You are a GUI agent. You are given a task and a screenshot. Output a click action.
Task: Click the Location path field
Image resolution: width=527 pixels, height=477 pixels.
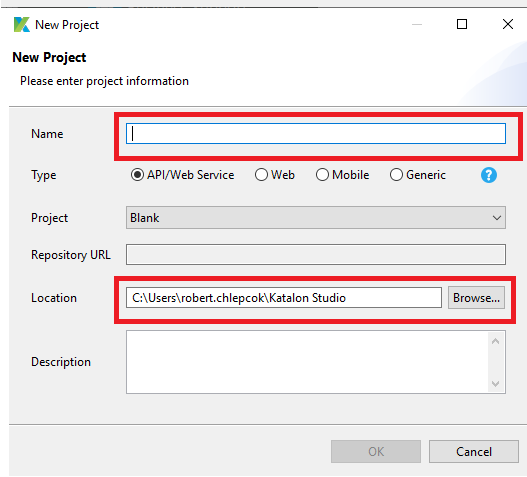click(x=284, y=297)
